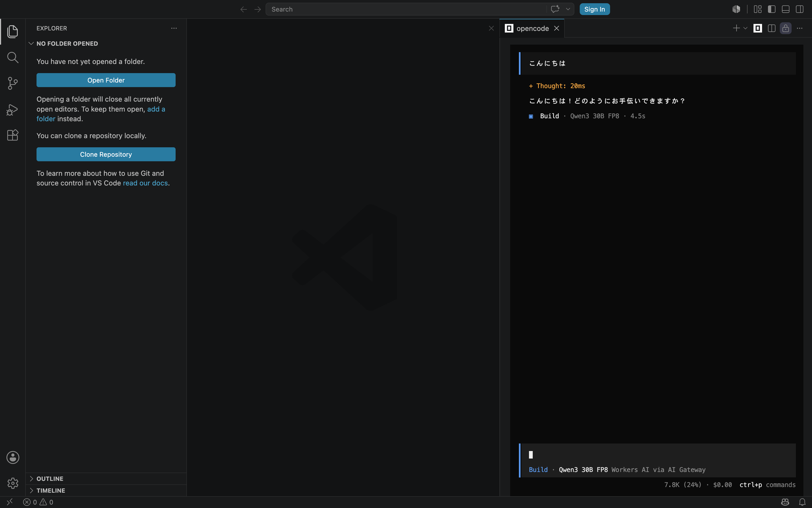Toggle the primary side bar
Screen dimensions: 812x508
[772, 9]
